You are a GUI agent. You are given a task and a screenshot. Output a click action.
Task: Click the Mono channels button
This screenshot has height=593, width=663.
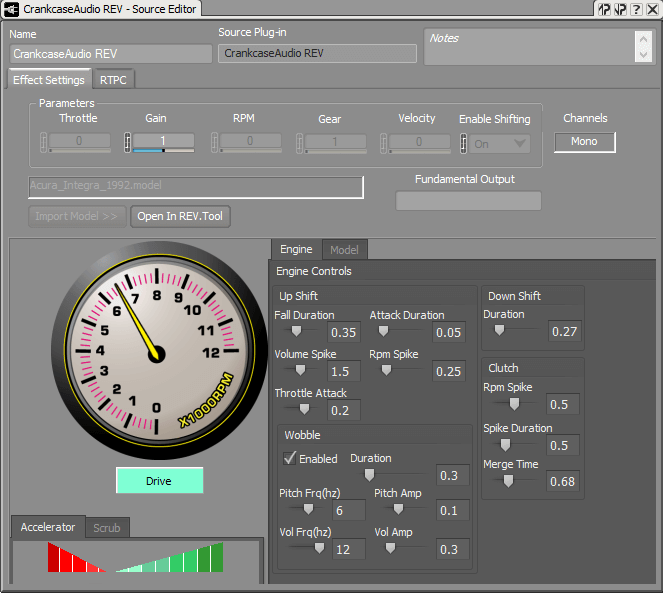(585, 142)
